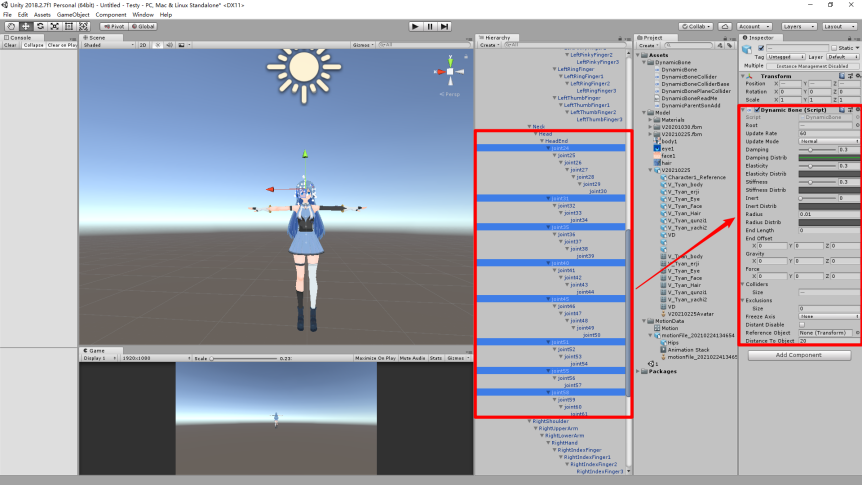Open the Component menu
This screenshot has width=862, height=485.
111,15
